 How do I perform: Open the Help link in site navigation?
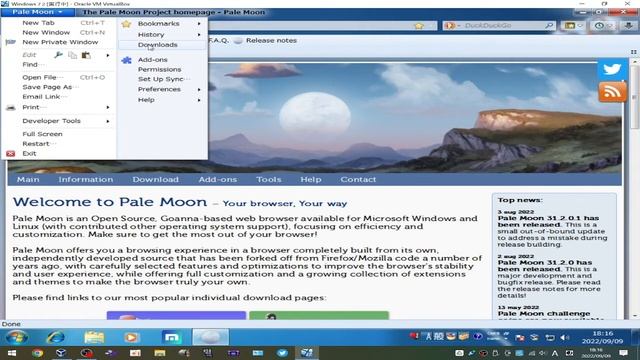coord(311,180)
